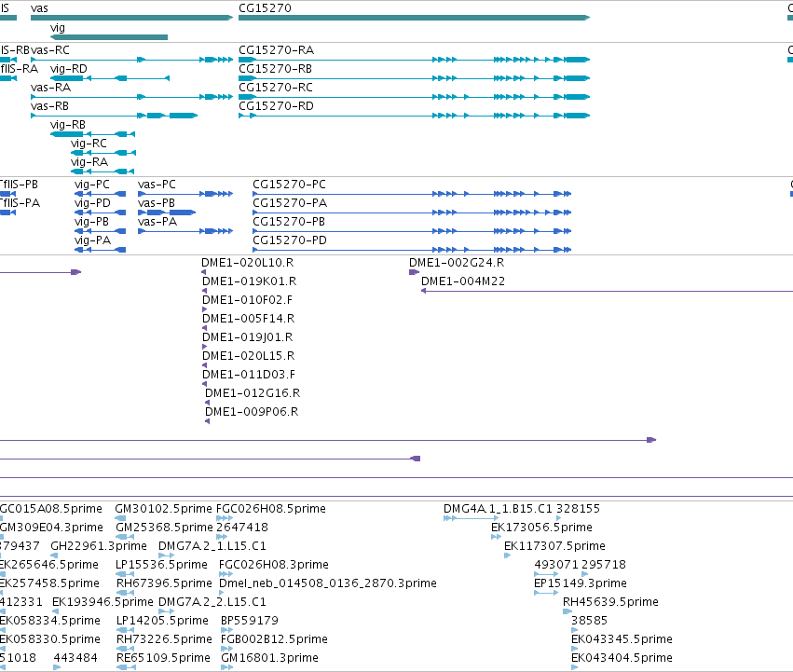Select the CG15270-PC protein label
This screenshot has width=793, height=672.
(x=289, y=185)
